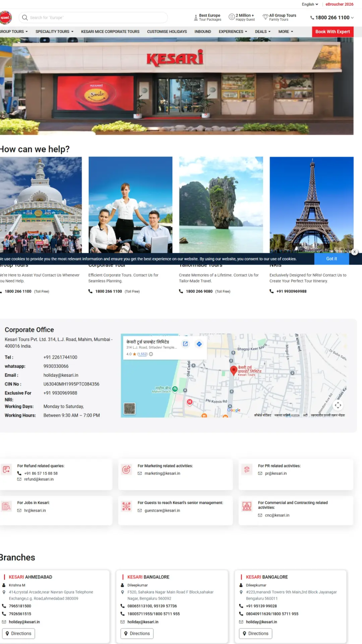
Task: Click the map rating info icon
Action: (x=151, y=354)
